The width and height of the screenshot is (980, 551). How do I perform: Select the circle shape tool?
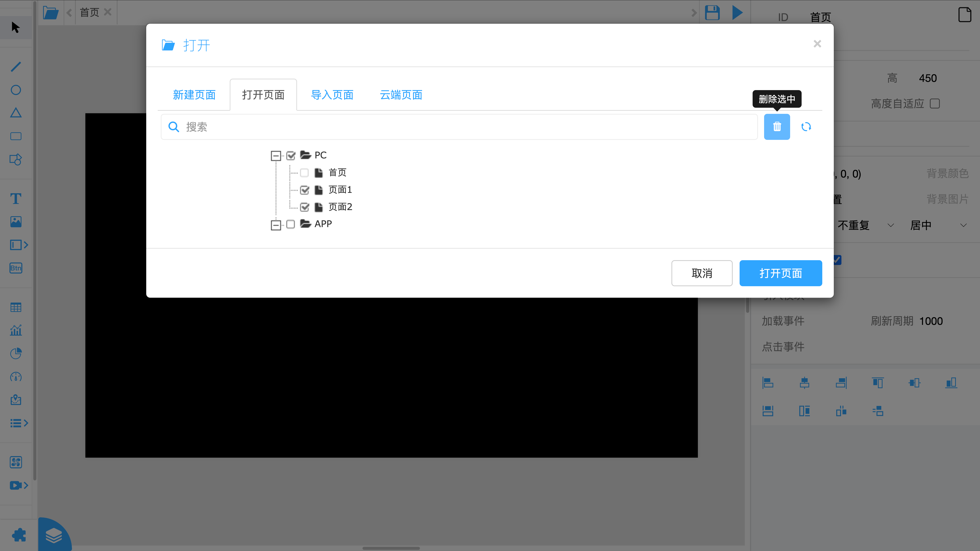[16, 90]
